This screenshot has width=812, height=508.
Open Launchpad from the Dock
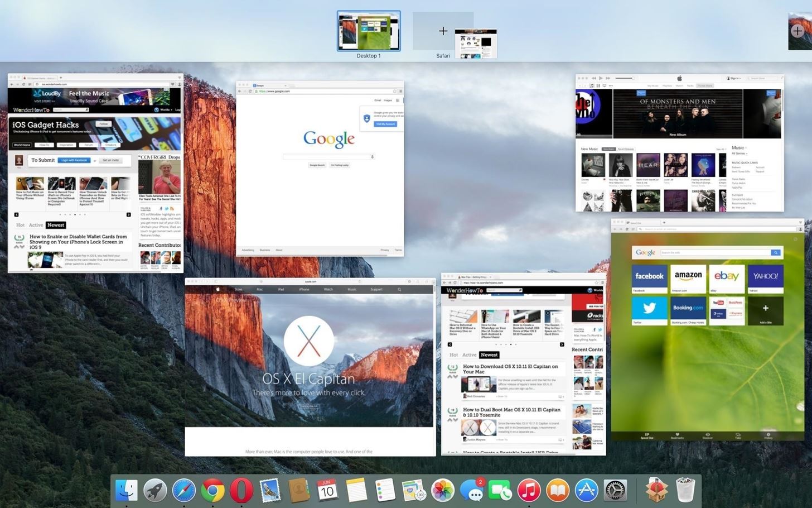[x=154, y=490]
